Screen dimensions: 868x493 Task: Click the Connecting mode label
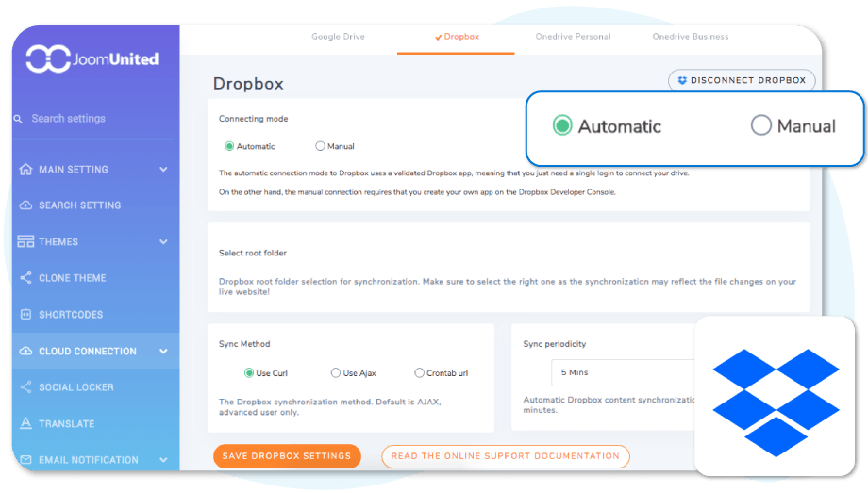pyautogui.click(x=254, y=119)
